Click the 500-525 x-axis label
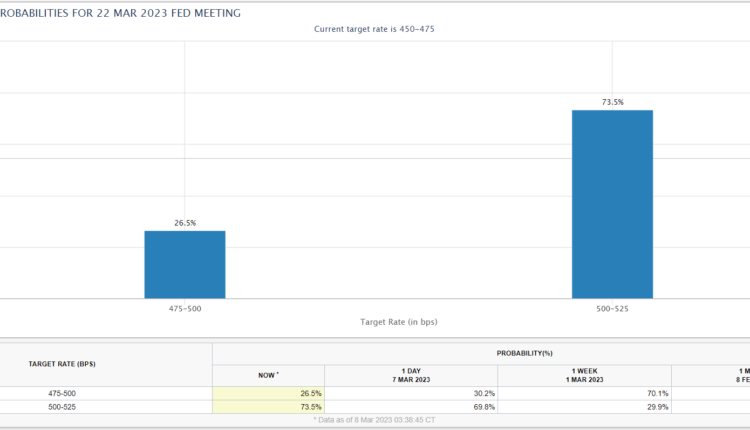The width and height of the screenshot is (750, 430). (x=612, y=309)
